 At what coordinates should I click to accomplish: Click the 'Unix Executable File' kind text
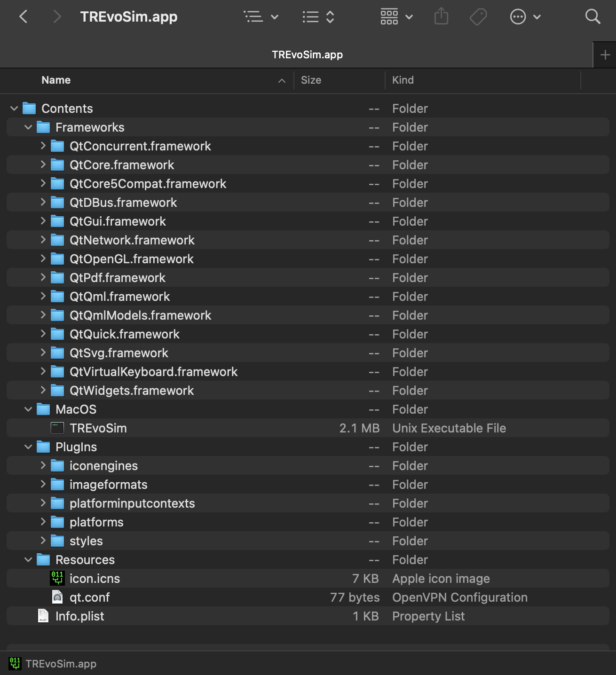pyautogui.click(x=449, y=428)
